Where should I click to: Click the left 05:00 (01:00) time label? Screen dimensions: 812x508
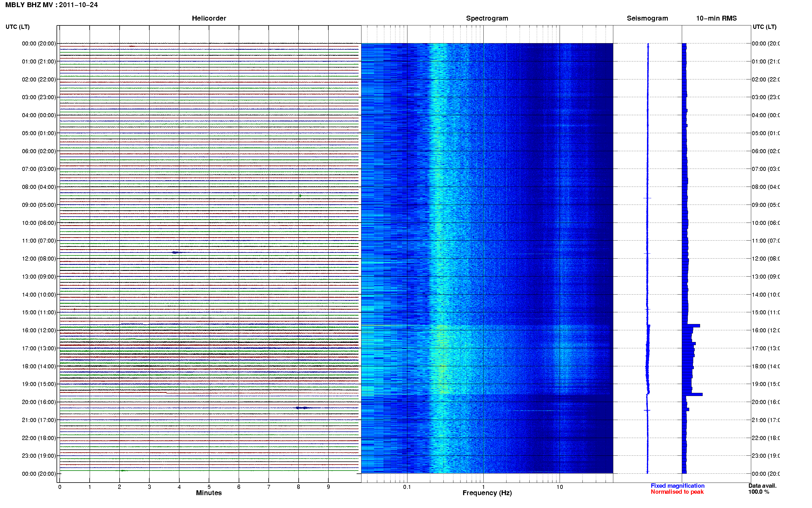[39, 133]
